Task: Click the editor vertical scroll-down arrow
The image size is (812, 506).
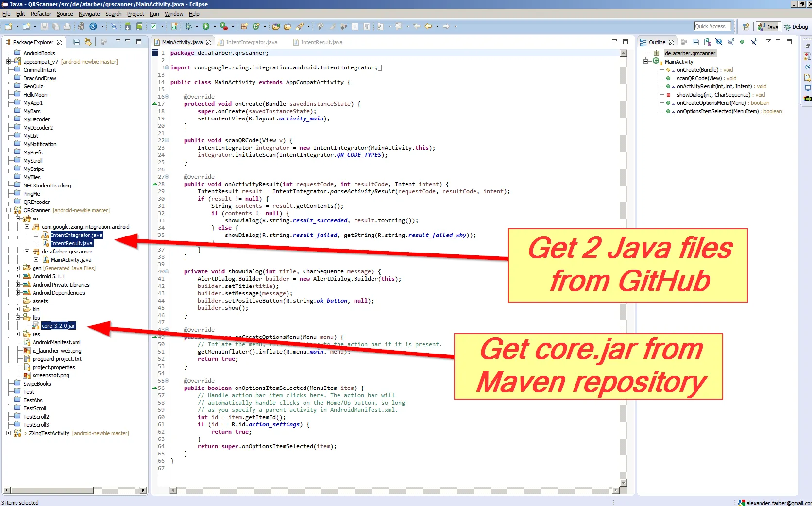Action: (624, 483)
